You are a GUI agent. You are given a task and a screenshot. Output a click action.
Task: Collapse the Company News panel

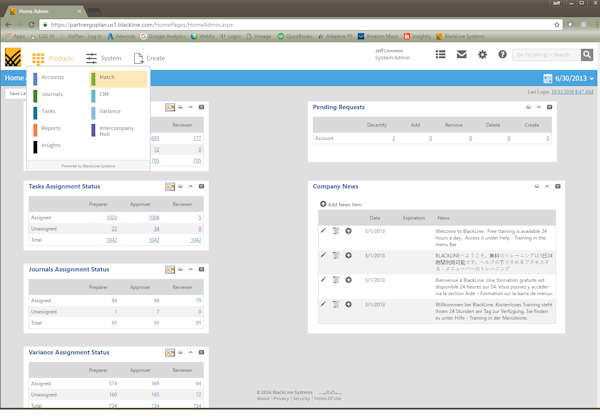tap(547, 187)
